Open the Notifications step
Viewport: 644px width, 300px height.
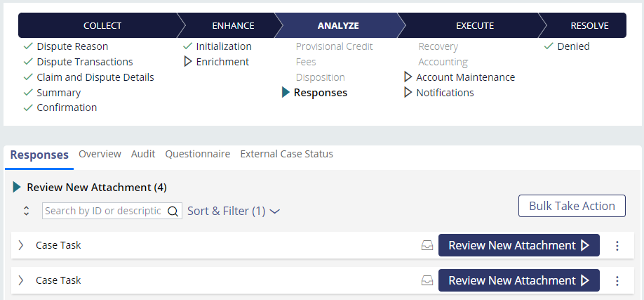(445, 93)
